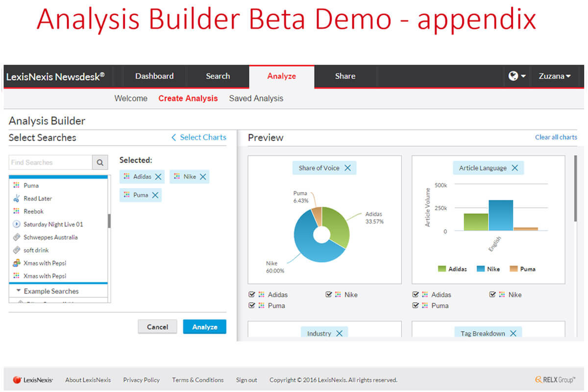Screen dimensions: 588x392
Task: Open the Dashboard tab
Action: click(x=154, y=76)
